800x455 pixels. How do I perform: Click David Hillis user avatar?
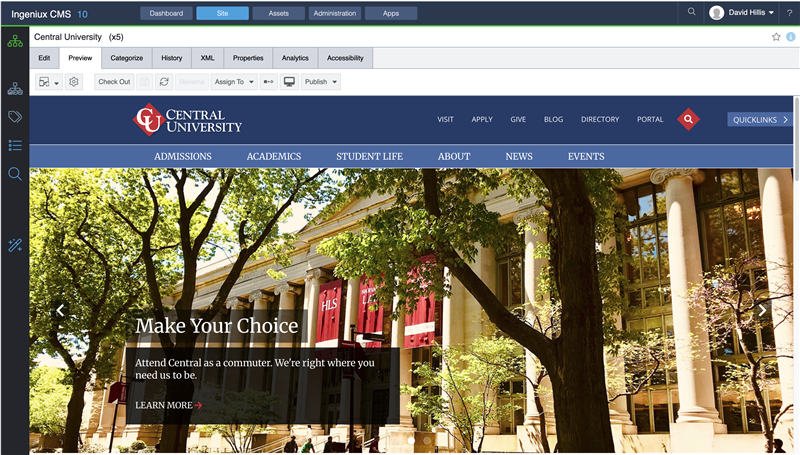tap(717, 13)
